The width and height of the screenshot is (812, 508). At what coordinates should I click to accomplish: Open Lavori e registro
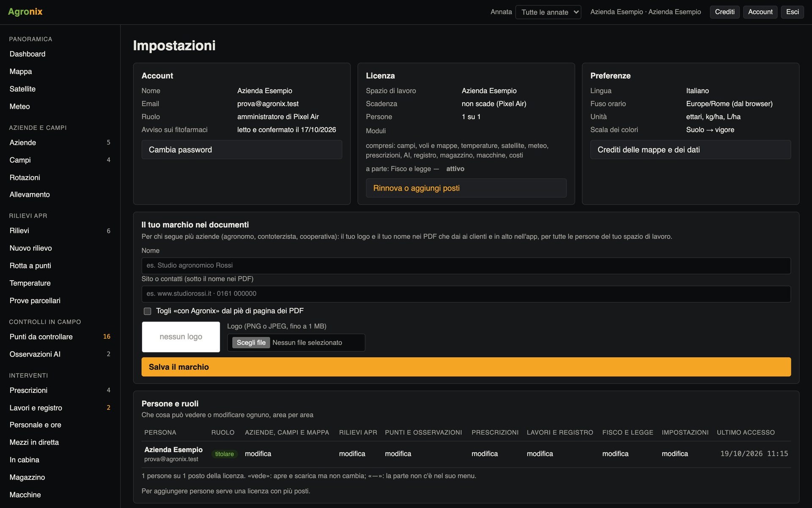60,408
